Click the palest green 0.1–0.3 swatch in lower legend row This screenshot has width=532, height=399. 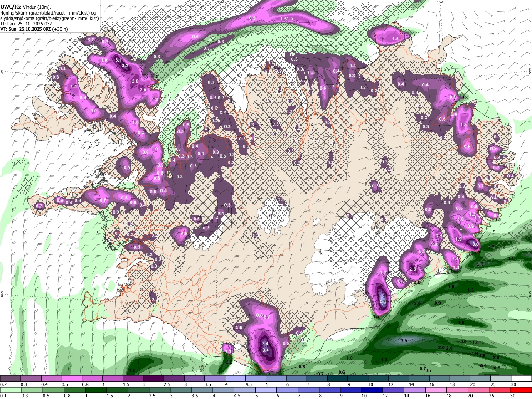coord(11,390)
